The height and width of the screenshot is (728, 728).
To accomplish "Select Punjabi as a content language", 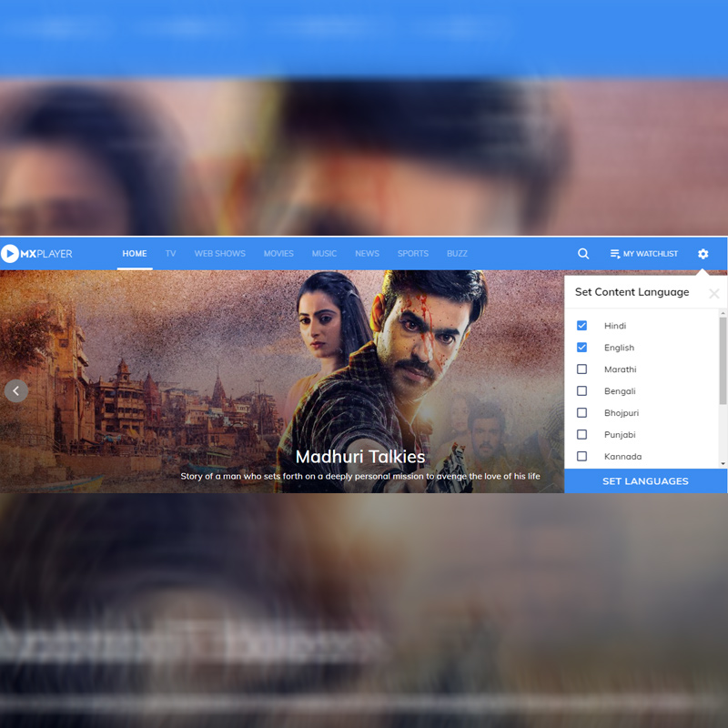I will 582,434.
